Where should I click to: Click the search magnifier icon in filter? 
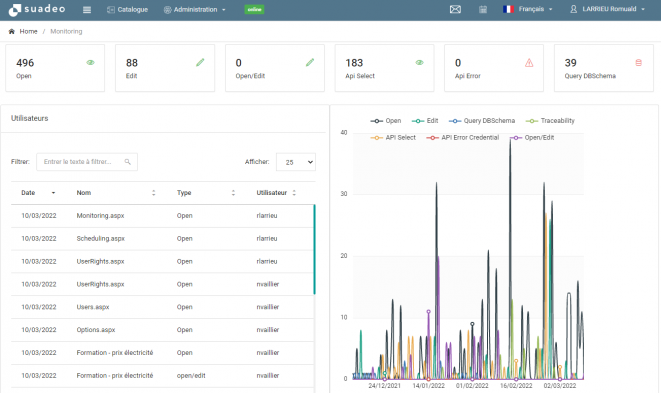(x=128, y=162)
